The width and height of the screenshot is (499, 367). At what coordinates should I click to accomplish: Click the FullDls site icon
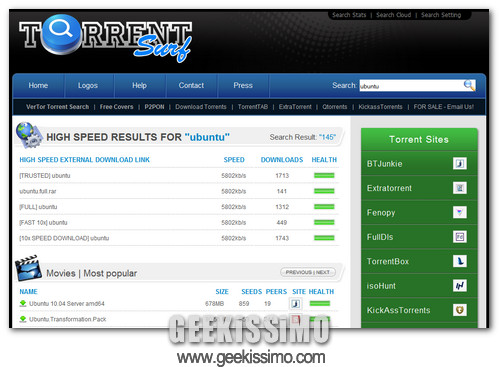tap(460, 237)
